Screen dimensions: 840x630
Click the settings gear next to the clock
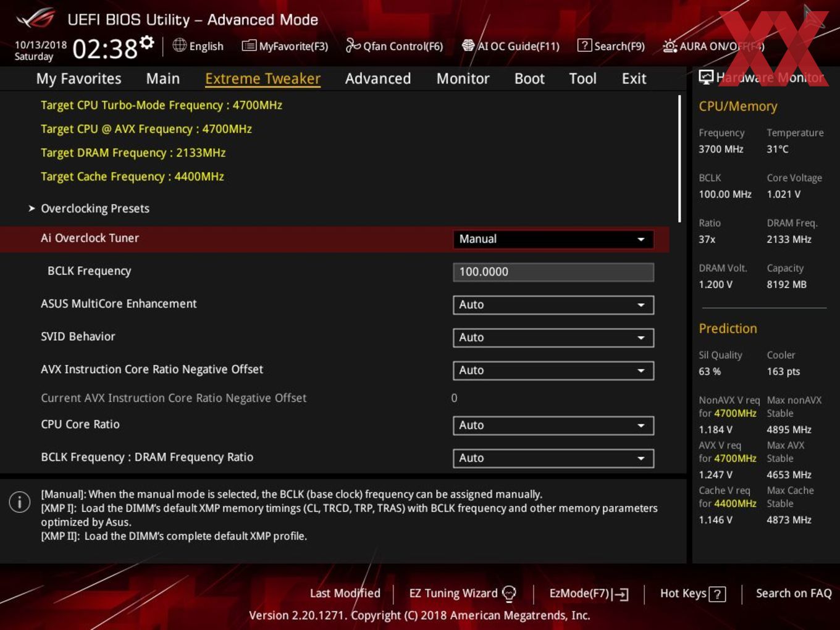(147, 43)
